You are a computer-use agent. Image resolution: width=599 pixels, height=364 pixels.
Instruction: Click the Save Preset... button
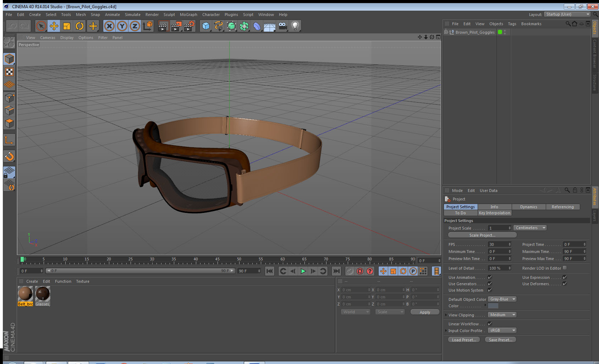tap(500, 340)
